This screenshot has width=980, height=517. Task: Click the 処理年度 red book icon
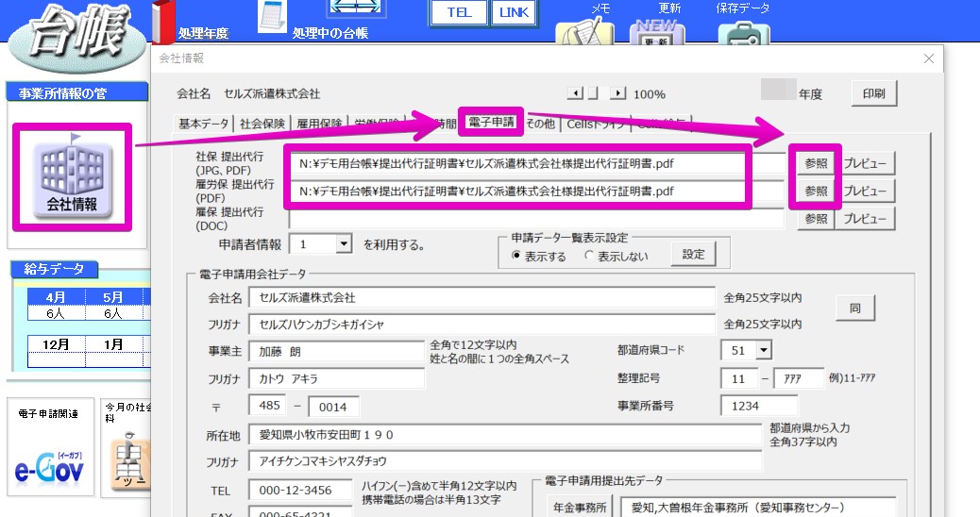(163, 22)
